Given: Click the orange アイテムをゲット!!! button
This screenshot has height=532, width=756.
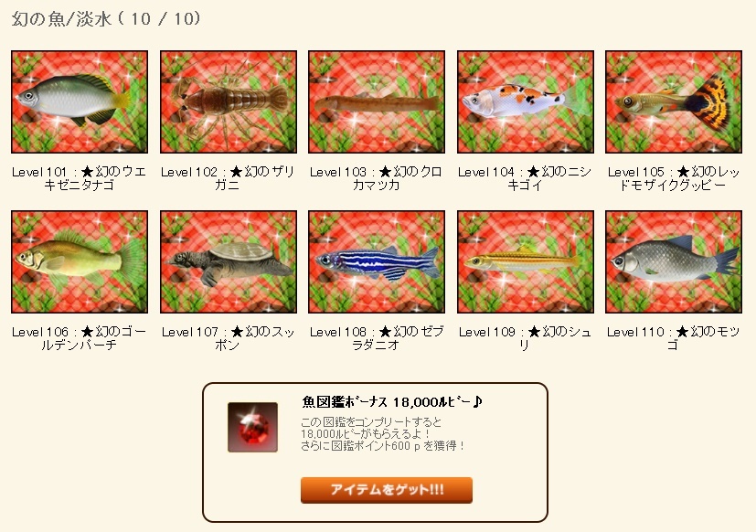Looking at the screenshot, I should 387,490.
